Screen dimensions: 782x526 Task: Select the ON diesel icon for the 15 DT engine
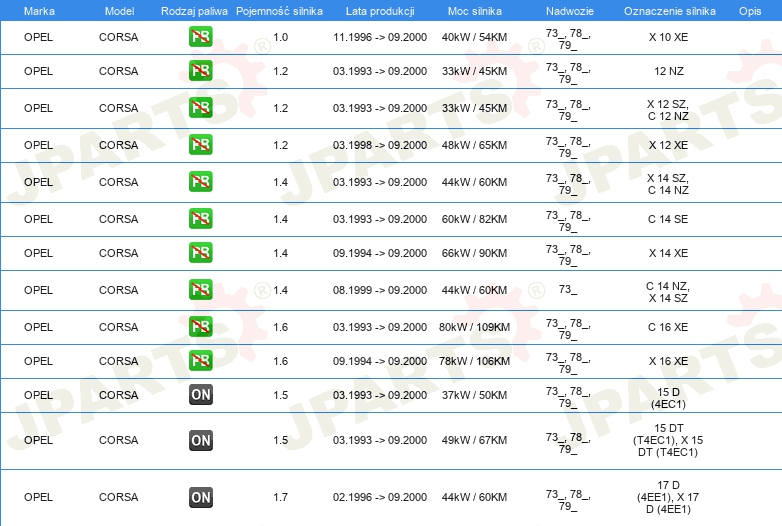pyautogui.click(x=200, y=440)
